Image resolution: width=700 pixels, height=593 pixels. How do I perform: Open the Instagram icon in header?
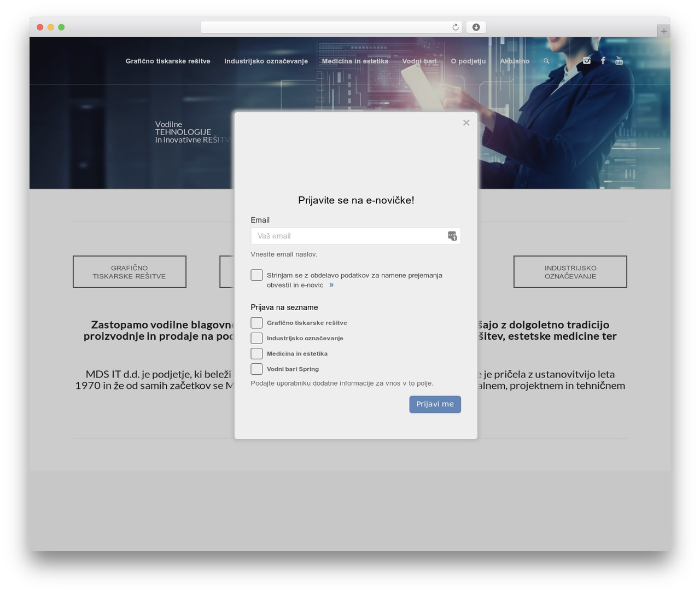tap(586, 61)
